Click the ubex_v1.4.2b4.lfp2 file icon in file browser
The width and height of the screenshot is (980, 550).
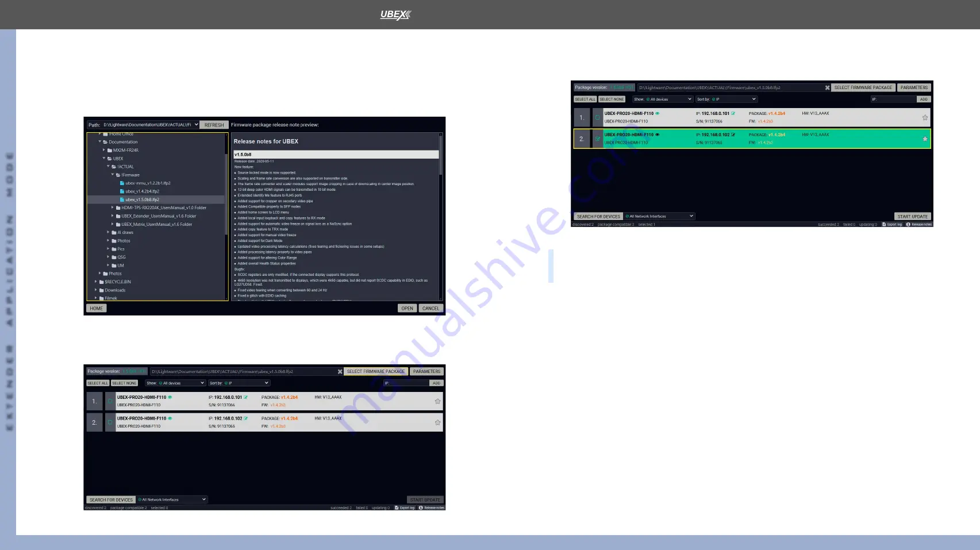point(122,191)
